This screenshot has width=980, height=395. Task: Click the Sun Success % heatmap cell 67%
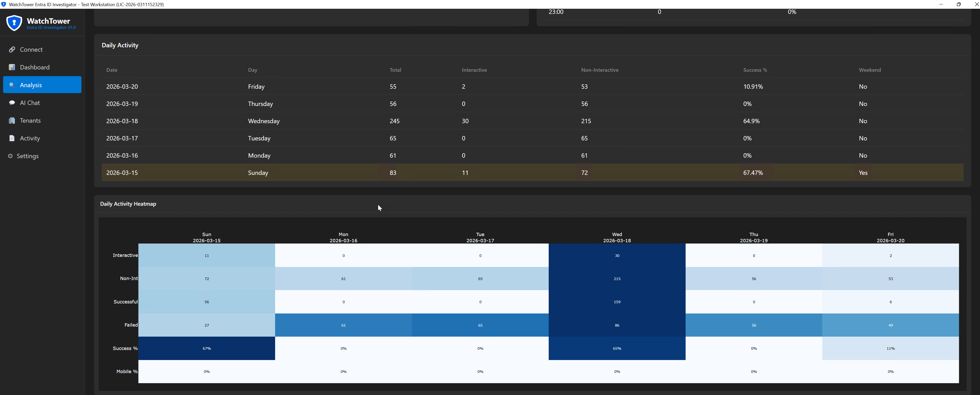pos(207,348)
